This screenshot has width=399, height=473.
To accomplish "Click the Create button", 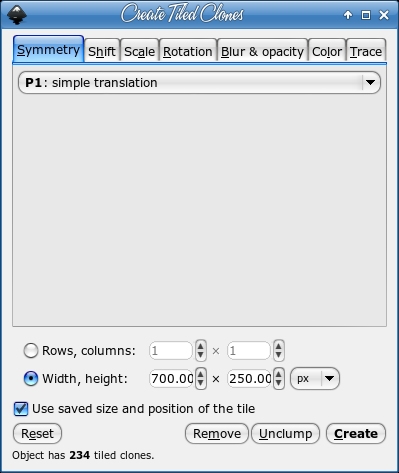I will [x=356, y=434].
